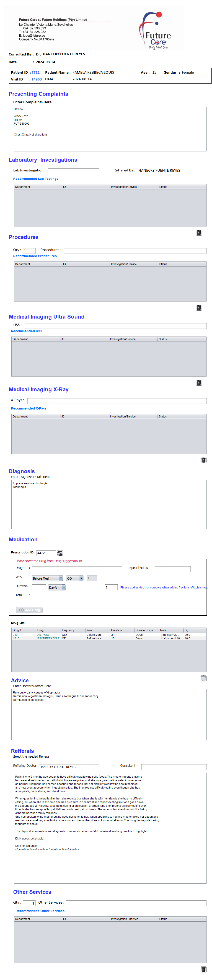This screenshot has height=980, width=212.
Task: Open Visit ID 14960 link
Action: pos(37,79)
